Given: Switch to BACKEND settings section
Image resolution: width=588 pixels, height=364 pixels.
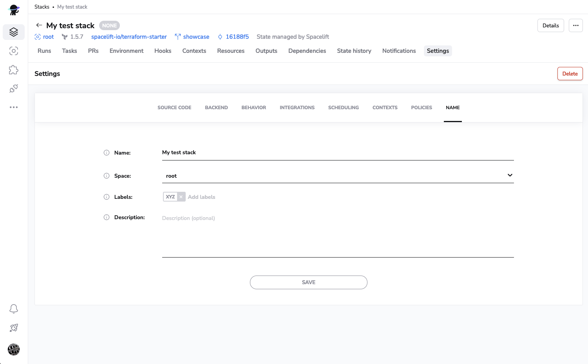Looking at the screenshot, I should click(x=216, y=108).
